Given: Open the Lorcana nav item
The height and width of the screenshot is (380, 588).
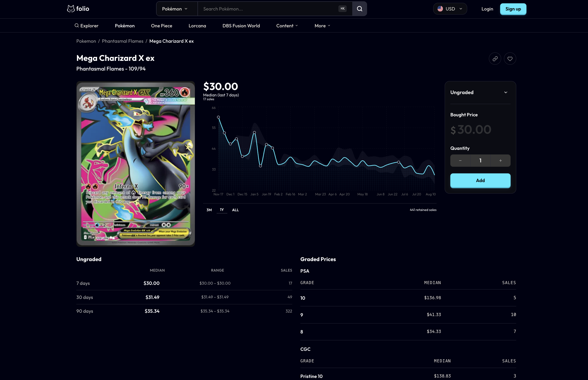Looking at the screenshot, I should (197, 26).
